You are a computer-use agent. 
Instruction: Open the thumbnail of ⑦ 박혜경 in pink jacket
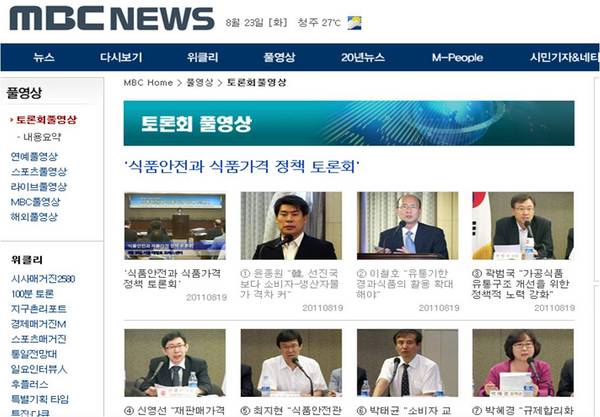pos(523,363)
